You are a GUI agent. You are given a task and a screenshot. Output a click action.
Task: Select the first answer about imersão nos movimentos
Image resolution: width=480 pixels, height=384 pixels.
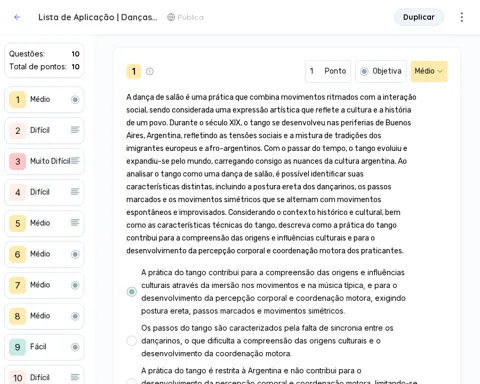pos(132,292)
